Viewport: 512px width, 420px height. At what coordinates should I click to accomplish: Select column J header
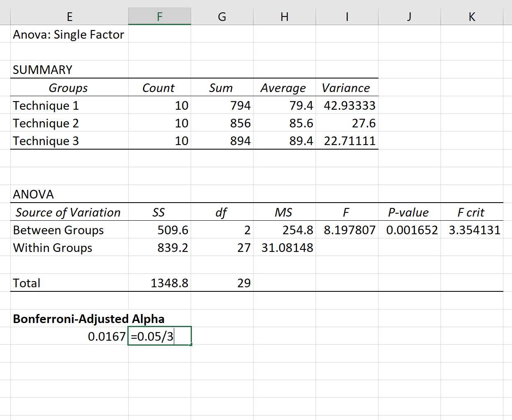(409, 16)
